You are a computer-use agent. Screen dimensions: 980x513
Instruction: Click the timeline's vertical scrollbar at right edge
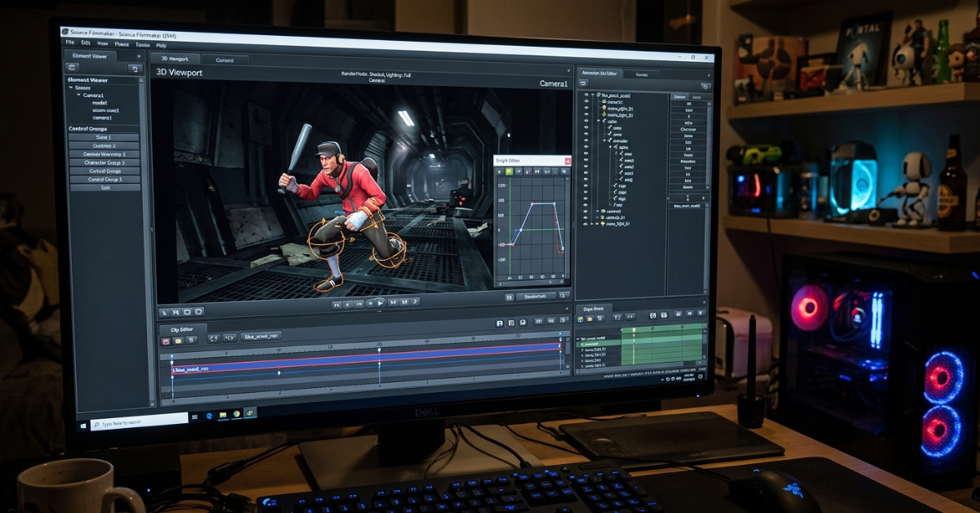pos(568,351)
